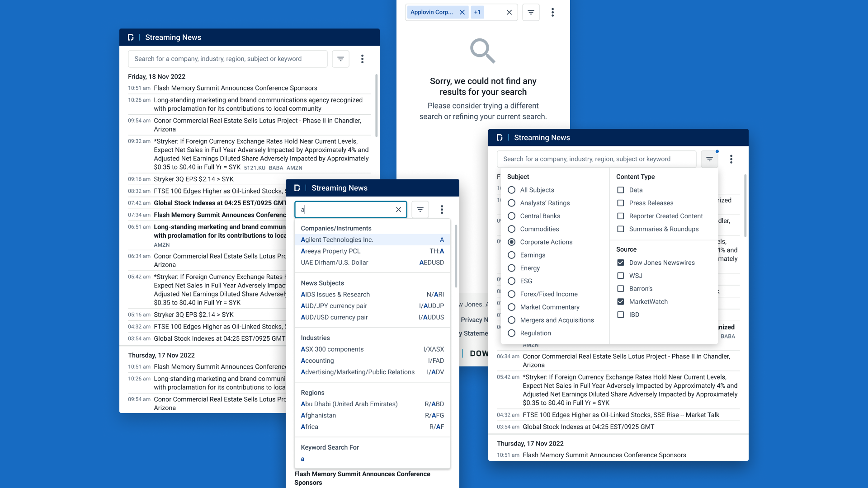Click the +1 chip beside Applovin Corp
Screen dimensions: 868x488
point(477,12)
